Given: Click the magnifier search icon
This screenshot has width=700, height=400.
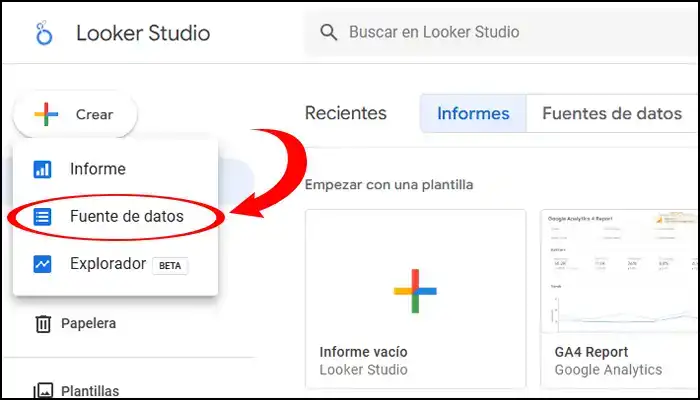Looking at the screenshot, I should (x=329, y=33).
